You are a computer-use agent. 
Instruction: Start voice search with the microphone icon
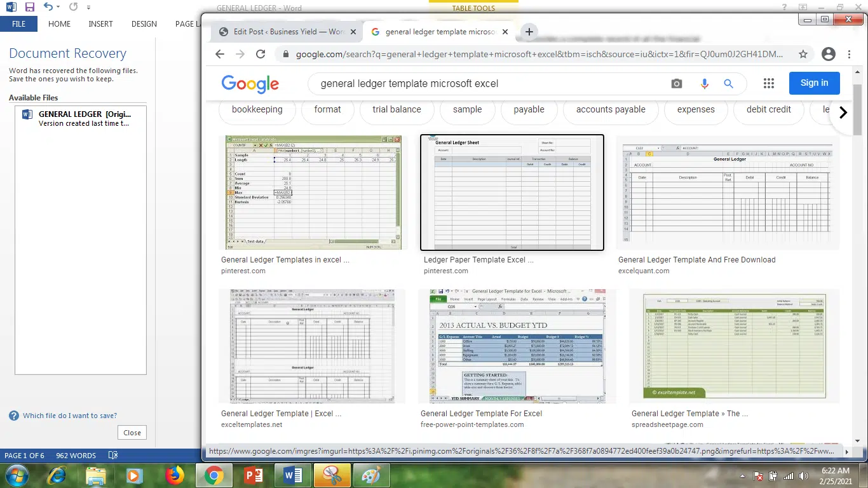[704, 84]
